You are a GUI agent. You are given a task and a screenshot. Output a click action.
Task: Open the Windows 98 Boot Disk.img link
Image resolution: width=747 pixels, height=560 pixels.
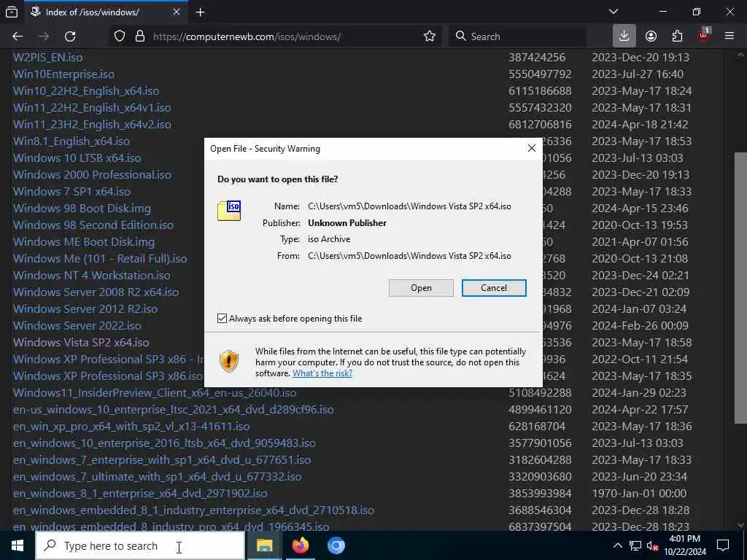coord(82,208)
